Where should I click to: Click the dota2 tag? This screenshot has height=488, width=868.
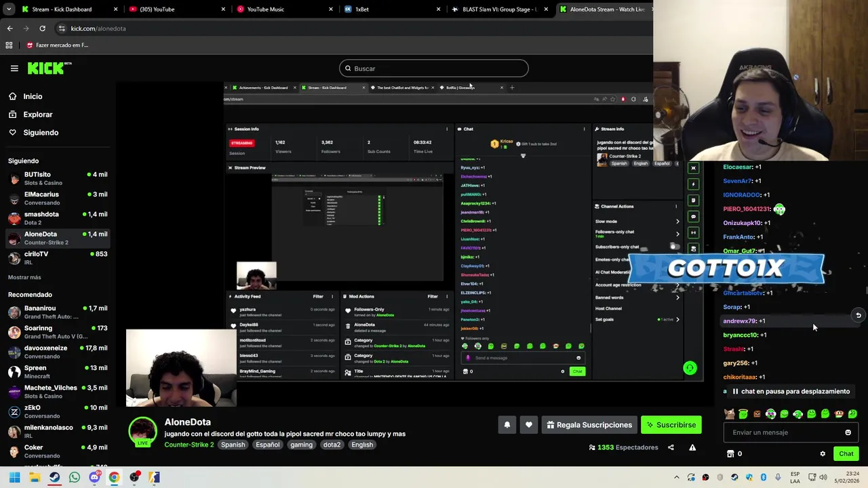[332, 445]
